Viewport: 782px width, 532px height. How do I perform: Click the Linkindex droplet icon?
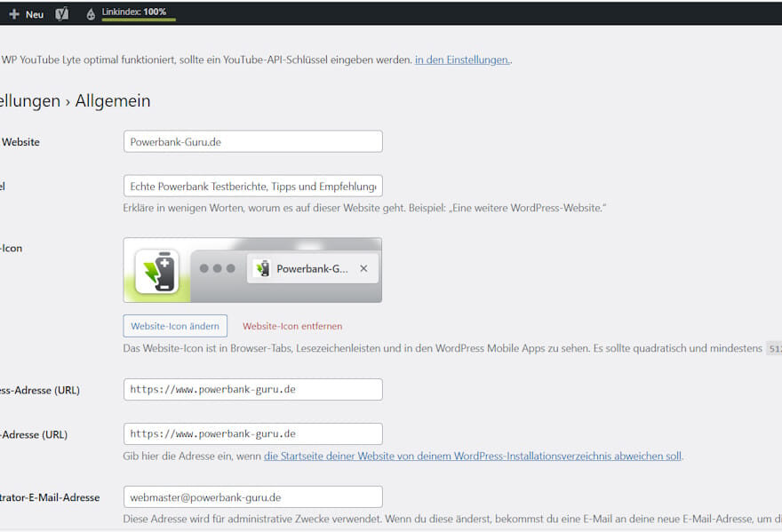pos(91,14)
